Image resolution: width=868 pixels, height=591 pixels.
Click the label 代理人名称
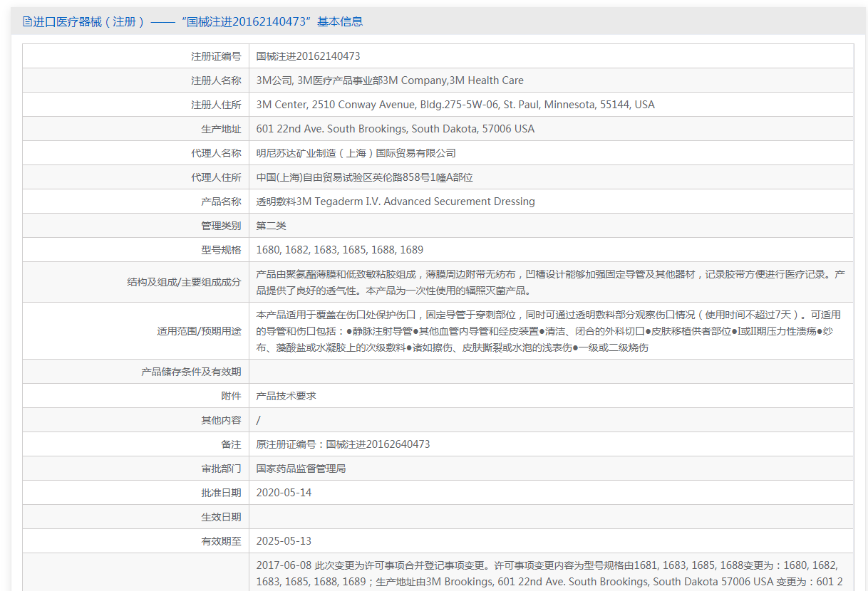pos(216,153)
